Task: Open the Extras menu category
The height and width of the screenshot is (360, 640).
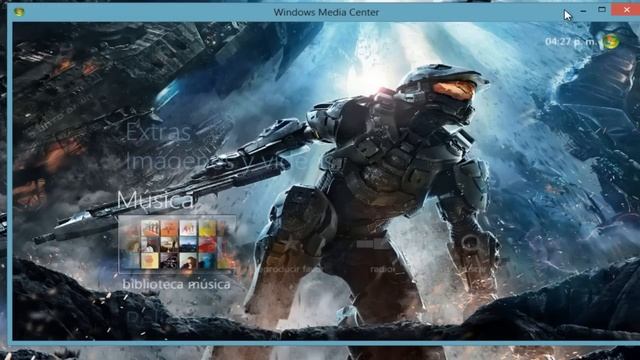Action: 159,132
